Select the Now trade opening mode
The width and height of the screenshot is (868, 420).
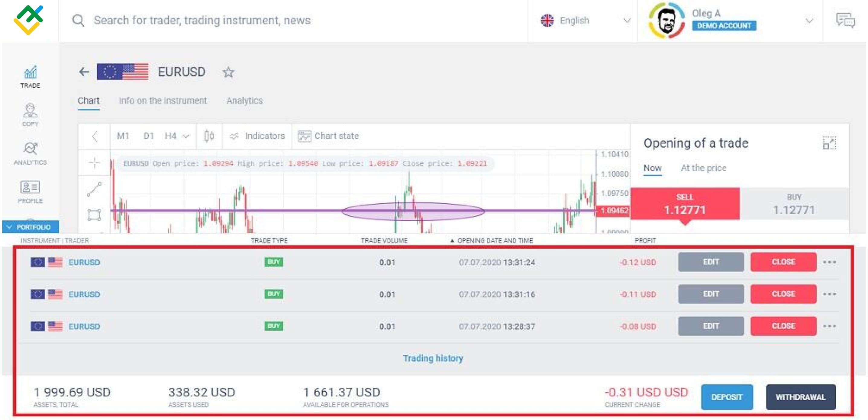[652, 167]
